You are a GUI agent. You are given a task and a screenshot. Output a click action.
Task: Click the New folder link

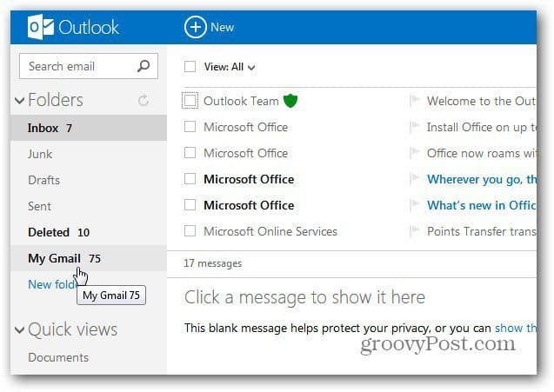coord(53,284)
